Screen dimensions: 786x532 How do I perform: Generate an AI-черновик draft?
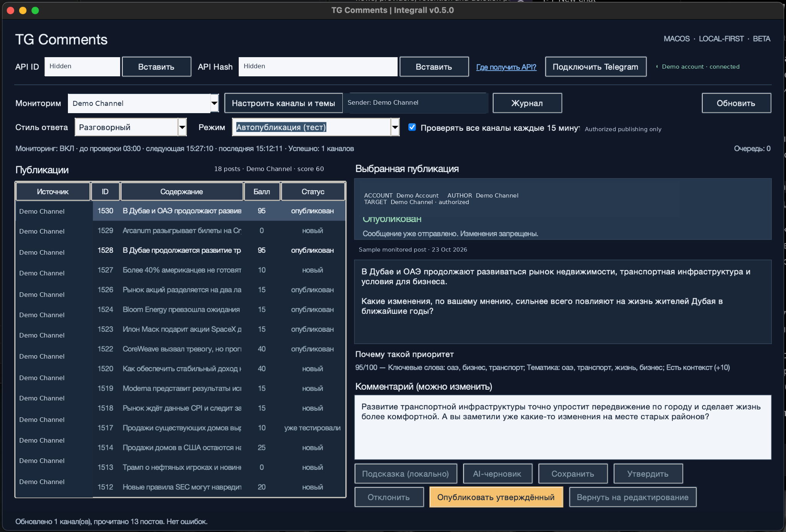(497, 474)
